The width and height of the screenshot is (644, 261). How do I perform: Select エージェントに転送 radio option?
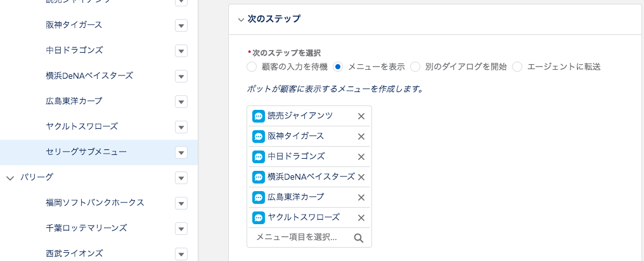pos(517,67)
